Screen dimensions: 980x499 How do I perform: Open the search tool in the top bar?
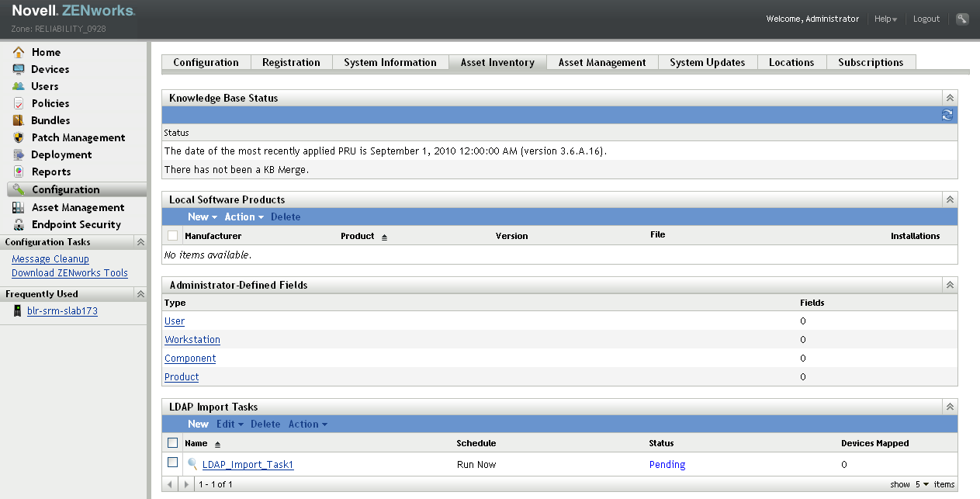tap(961, 18)
